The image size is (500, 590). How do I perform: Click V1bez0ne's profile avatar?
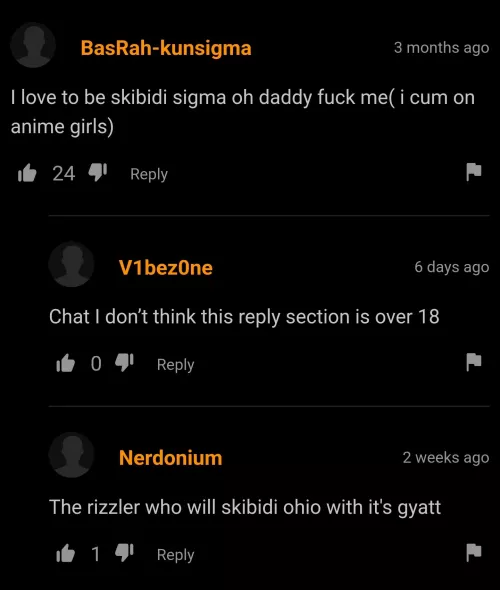[x=71, y=265]
